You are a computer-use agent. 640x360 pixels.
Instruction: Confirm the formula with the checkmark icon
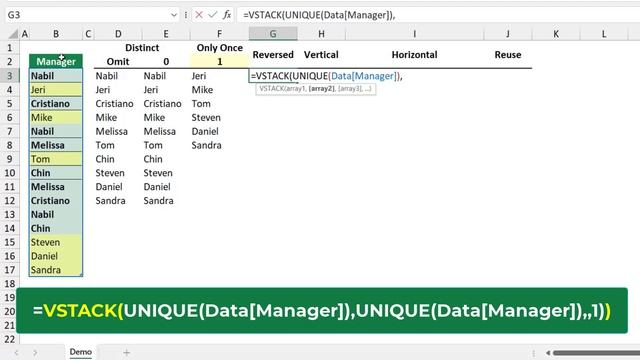(212, 15)
